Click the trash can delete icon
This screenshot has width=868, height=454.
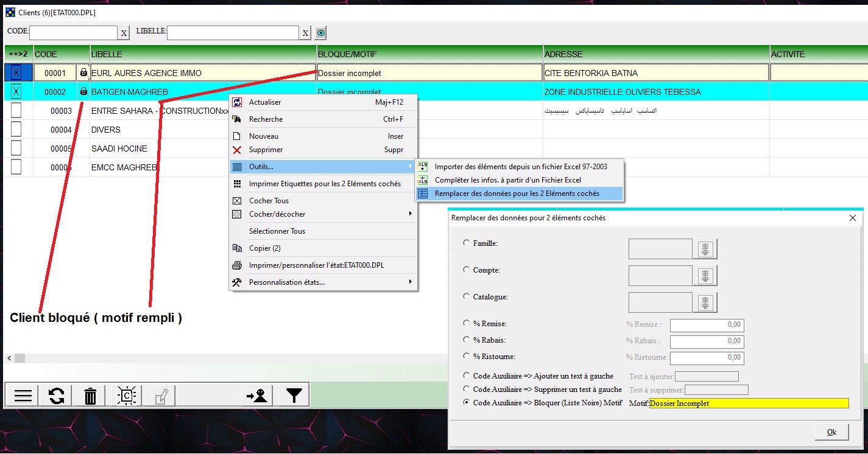(x=90, y=396)
